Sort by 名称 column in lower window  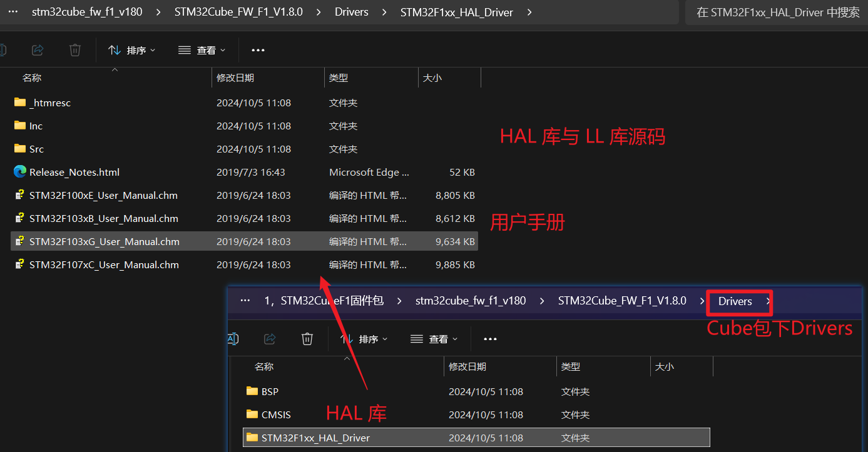(264, 366)
